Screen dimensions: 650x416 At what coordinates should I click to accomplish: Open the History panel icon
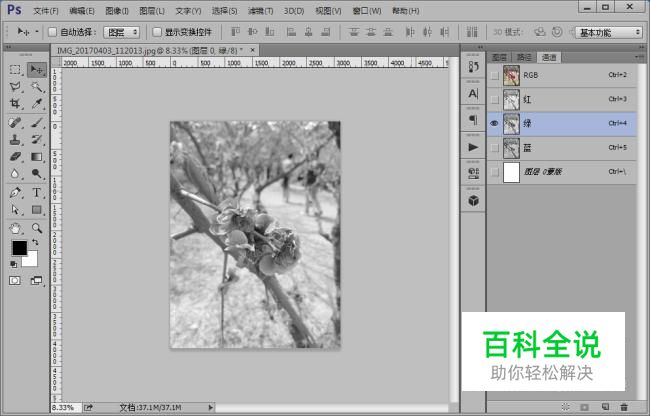tap(473, 66)
